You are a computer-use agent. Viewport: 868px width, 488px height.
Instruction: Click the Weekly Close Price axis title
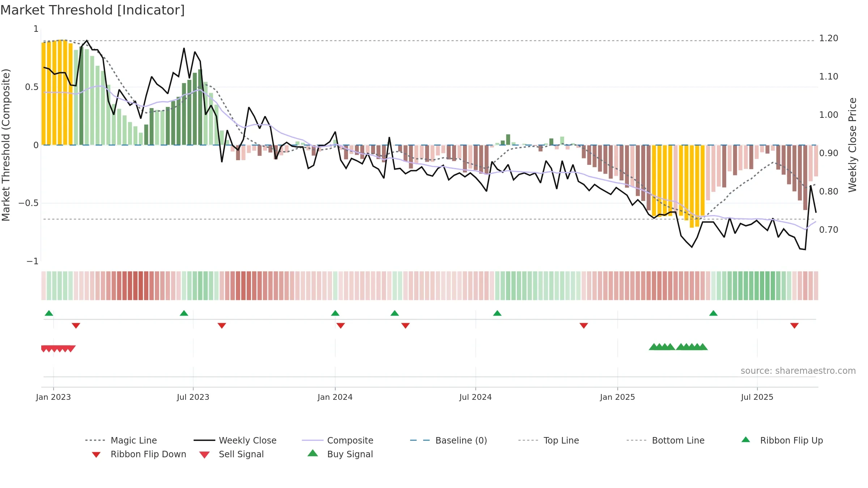[852, 145]
